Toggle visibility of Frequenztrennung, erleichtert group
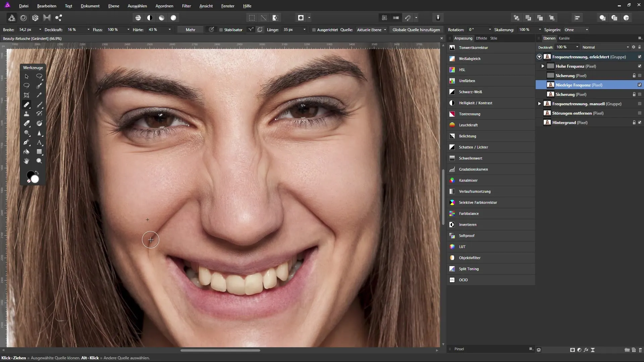 tap(640, 57)
